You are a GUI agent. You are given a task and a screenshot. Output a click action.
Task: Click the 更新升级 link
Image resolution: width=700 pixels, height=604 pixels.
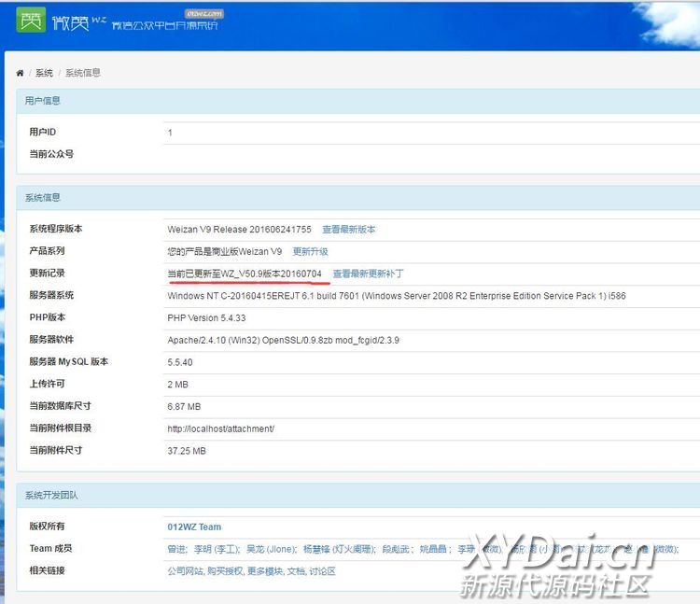(x=310, y=251)
